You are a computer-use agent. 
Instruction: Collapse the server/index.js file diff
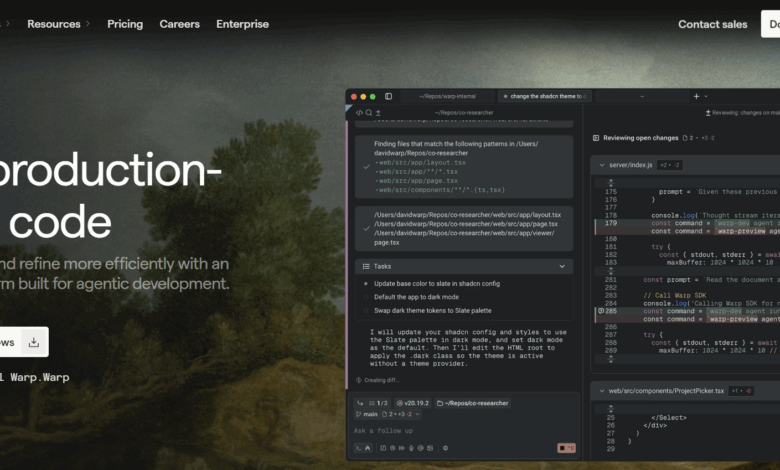pos(600,164)
